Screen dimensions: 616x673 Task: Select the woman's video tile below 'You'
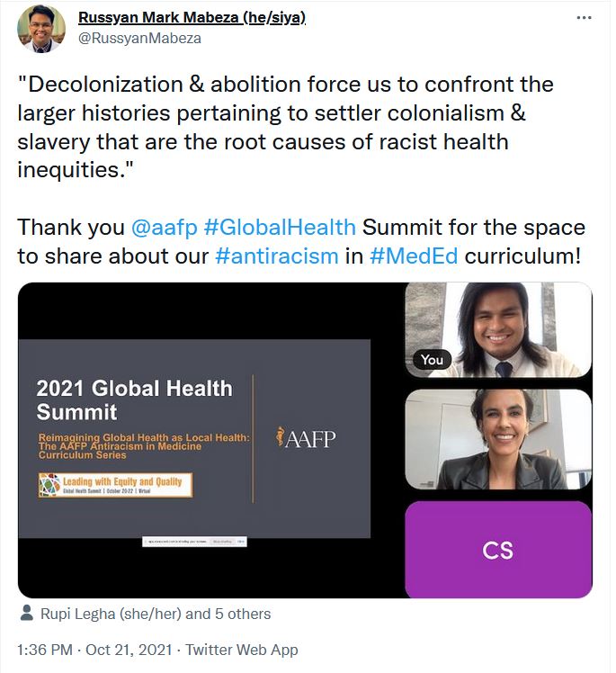click(498, 439)
